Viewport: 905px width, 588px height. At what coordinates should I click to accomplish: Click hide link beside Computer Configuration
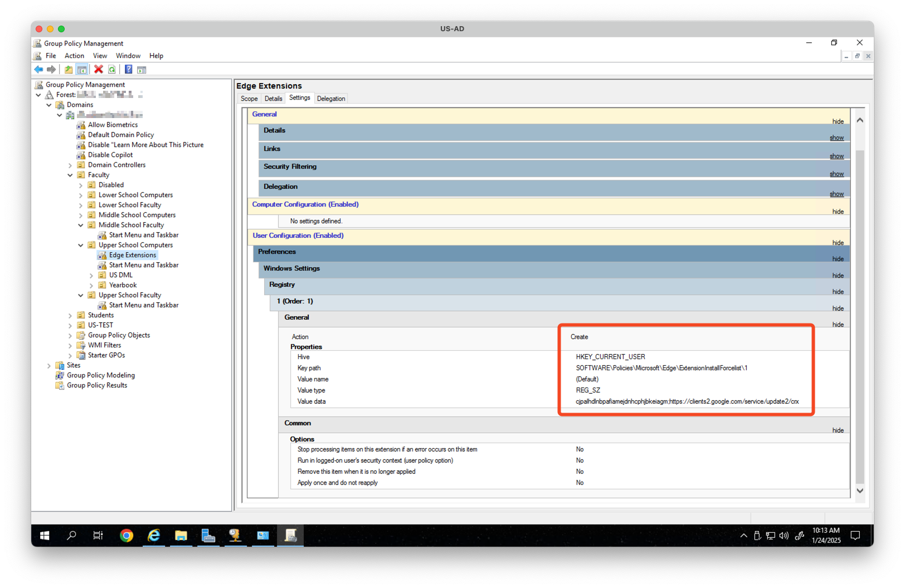coord(838,212)
